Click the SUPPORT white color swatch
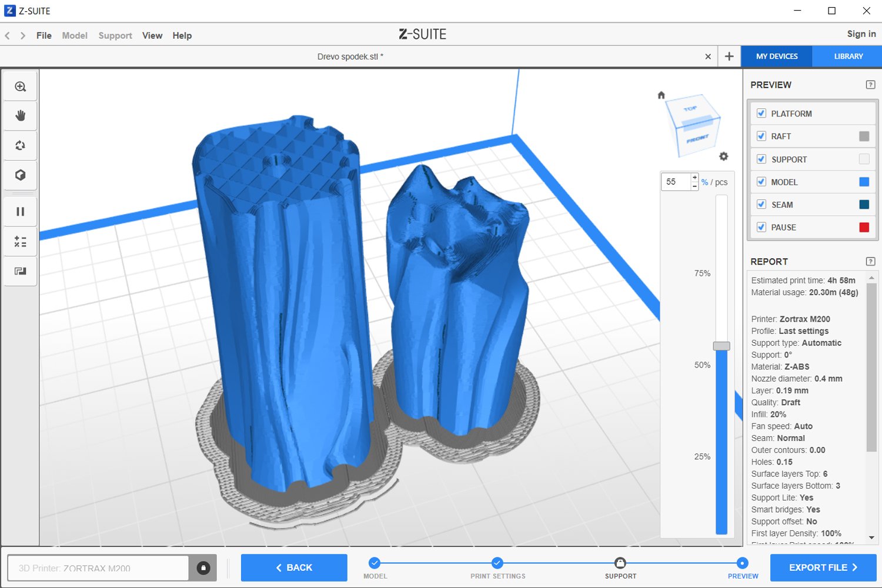The height and width of the screenshot is (588, 882). [x=864, y=159]
